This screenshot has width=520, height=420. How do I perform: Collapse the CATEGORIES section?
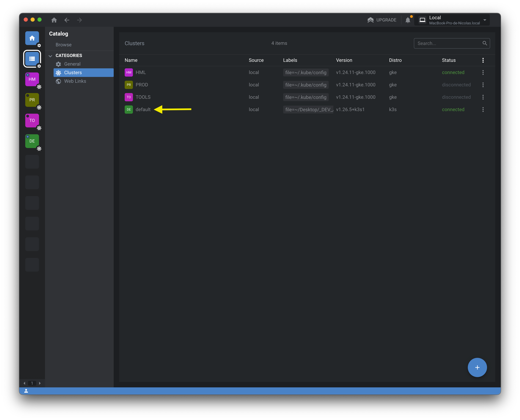coord(50,56)
